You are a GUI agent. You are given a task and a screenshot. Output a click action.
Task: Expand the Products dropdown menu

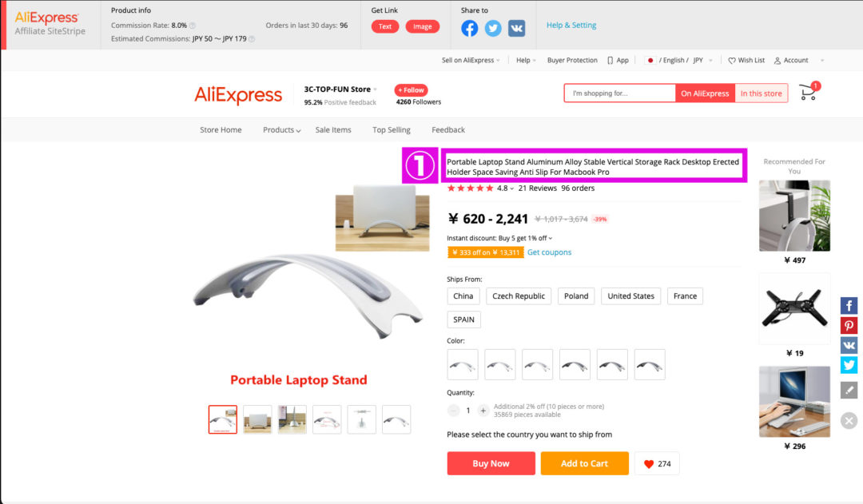[x=281, y=130]
